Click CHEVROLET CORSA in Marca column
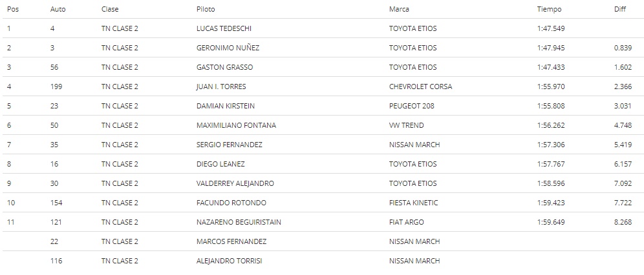 point(420,87)
